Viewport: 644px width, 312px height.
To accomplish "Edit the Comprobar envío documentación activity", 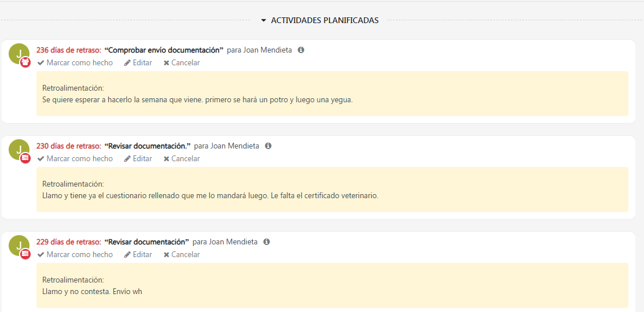I will [x=138, y=63].
